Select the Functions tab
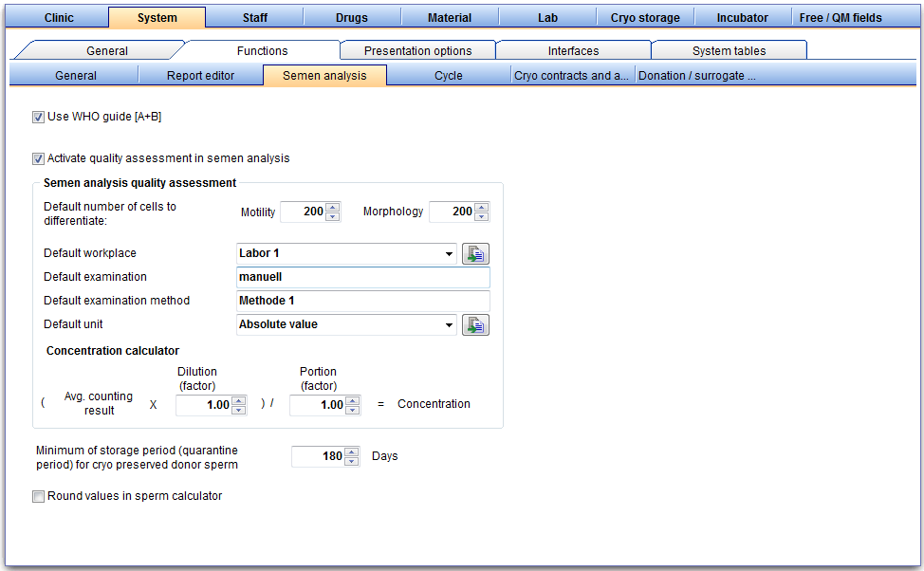The width and height of the screenshot is (924, 571). click(x=262, y=50)
